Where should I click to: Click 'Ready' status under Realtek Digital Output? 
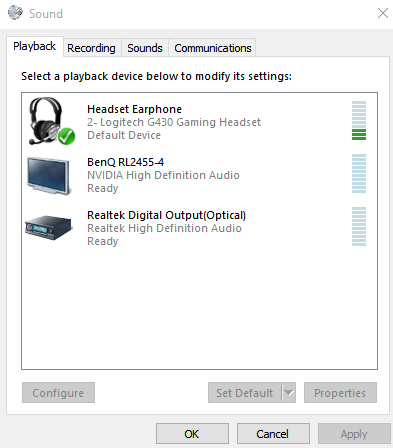(x=103, y=241)
